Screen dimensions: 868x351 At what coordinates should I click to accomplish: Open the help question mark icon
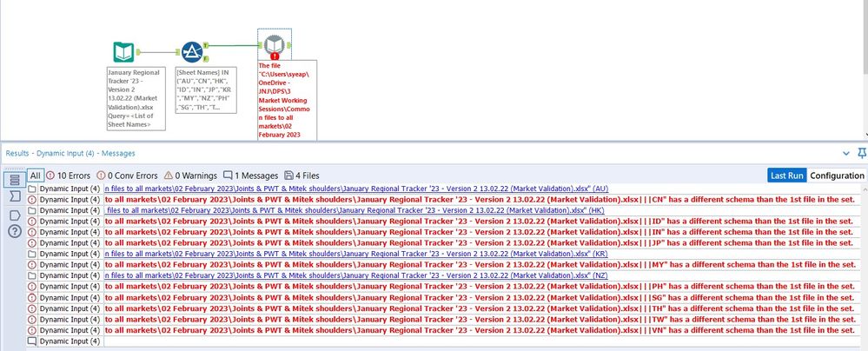[15, 231]
